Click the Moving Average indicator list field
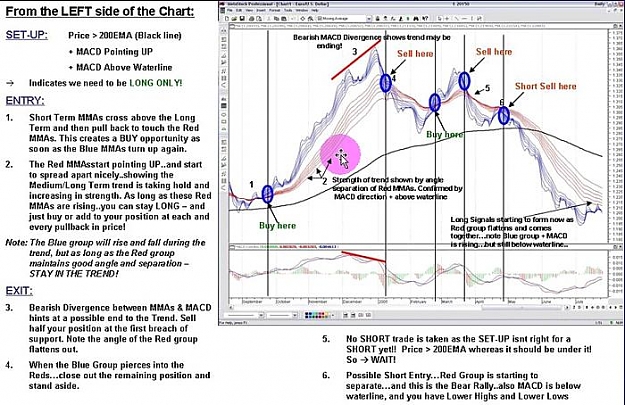Image resolution: width=625 pixels, height=405 pixels. pyautogui.click(x=343, y=18)
